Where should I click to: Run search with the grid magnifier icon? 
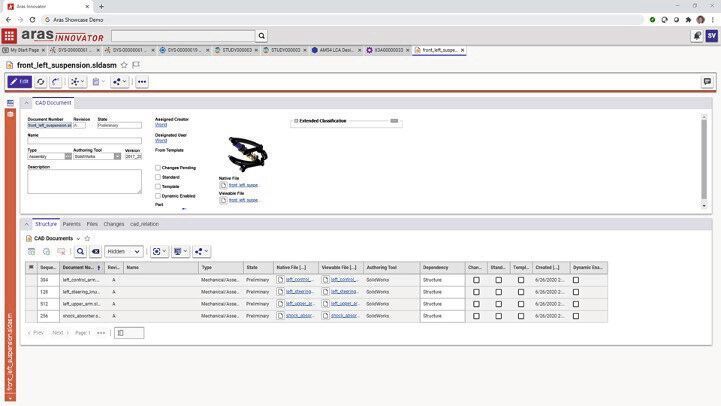click(x=80, y=252)
